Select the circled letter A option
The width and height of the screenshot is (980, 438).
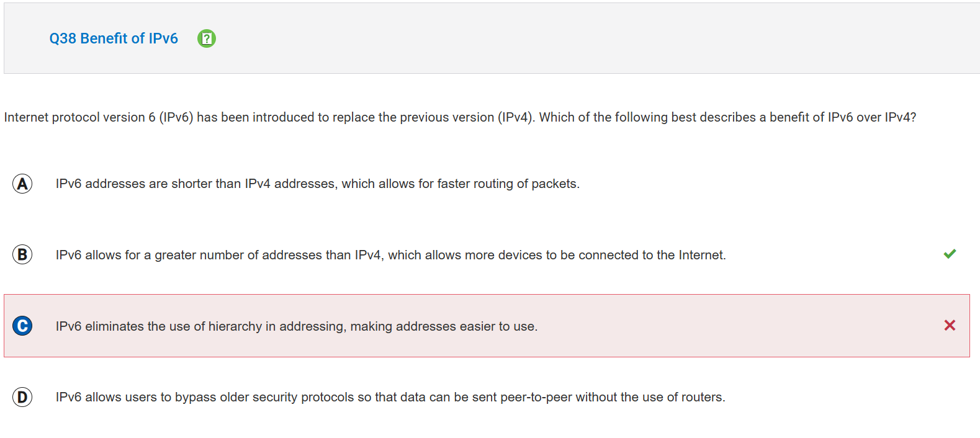tap(22, 184)
